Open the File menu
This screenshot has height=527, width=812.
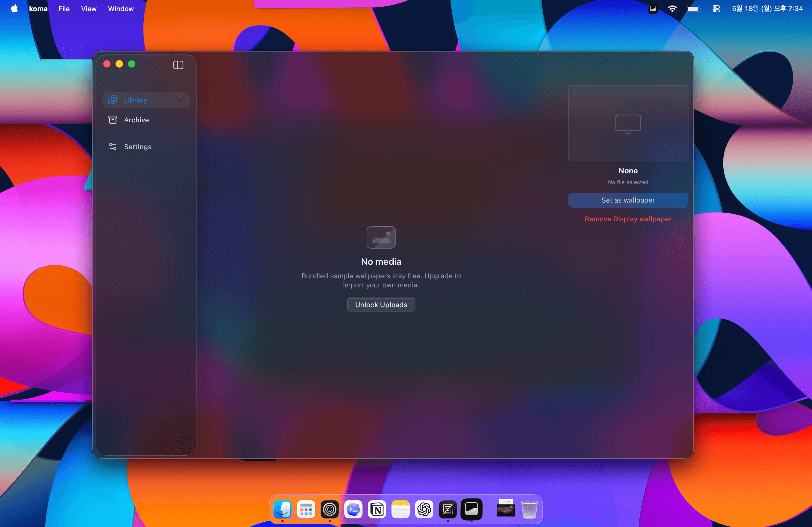[x=64, y=9]
